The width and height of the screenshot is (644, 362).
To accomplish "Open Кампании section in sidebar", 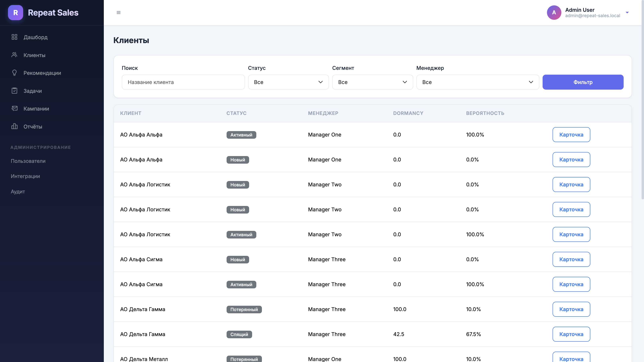I will coord(36,109).
